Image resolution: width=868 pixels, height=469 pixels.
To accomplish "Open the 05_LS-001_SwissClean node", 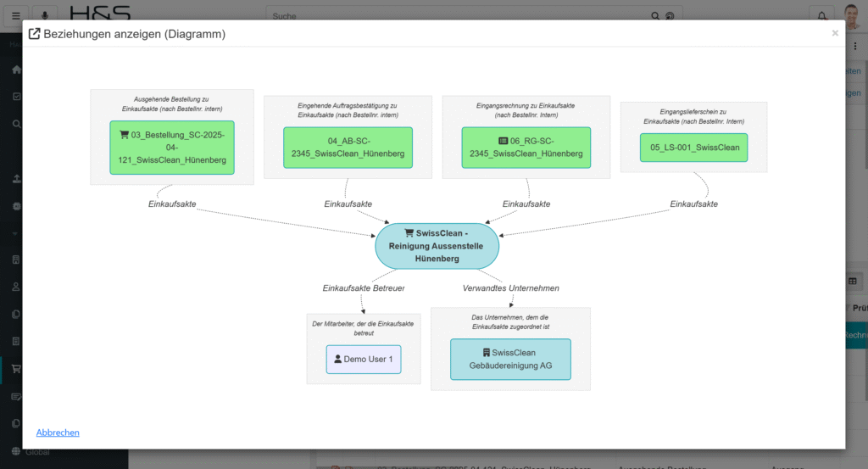I will [x=694, y=148].
